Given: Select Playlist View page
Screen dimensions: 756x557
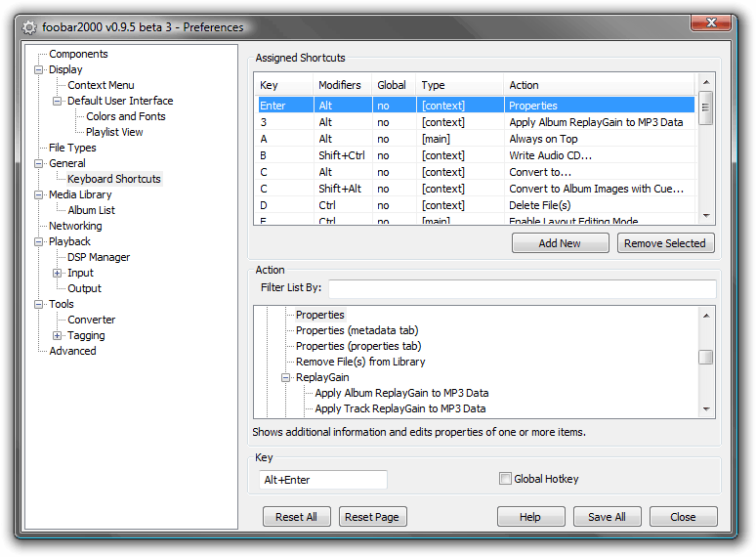Looking at the screenshot, I should click(114, 132).
